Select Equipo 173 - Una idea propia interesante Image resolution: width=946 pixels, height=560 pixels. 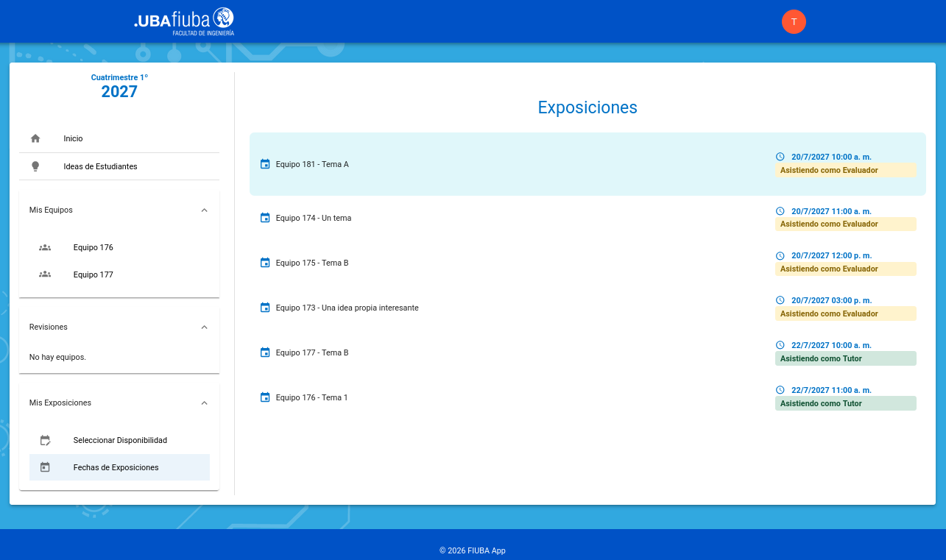click(x=347, y=308)
